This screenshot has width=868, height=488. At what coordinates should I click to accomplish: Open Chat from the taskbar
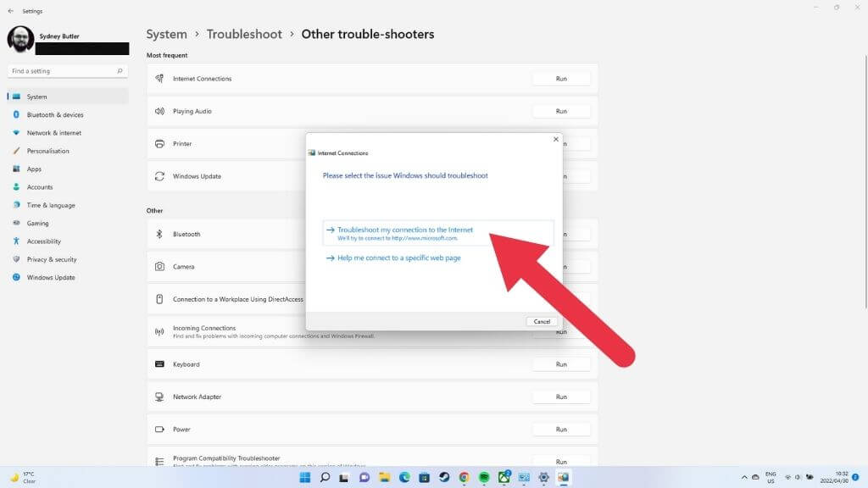tap(364, 478)
